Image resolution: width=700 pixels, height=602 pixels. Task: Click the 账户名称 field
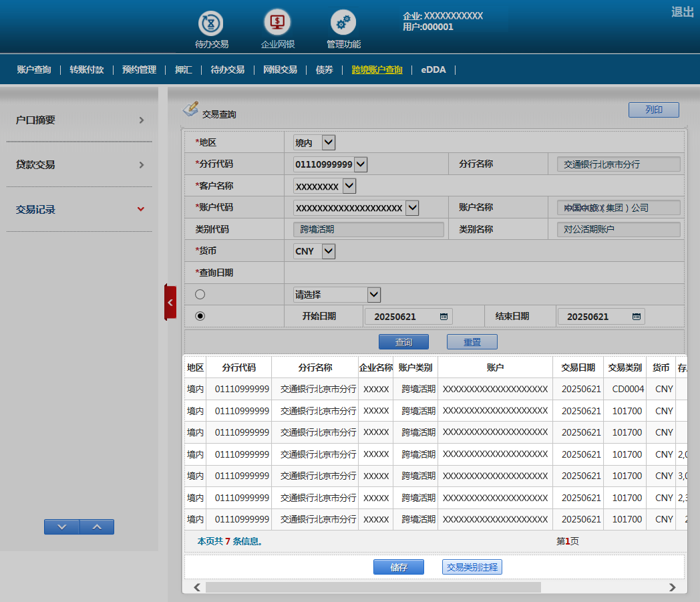(619, 208)
